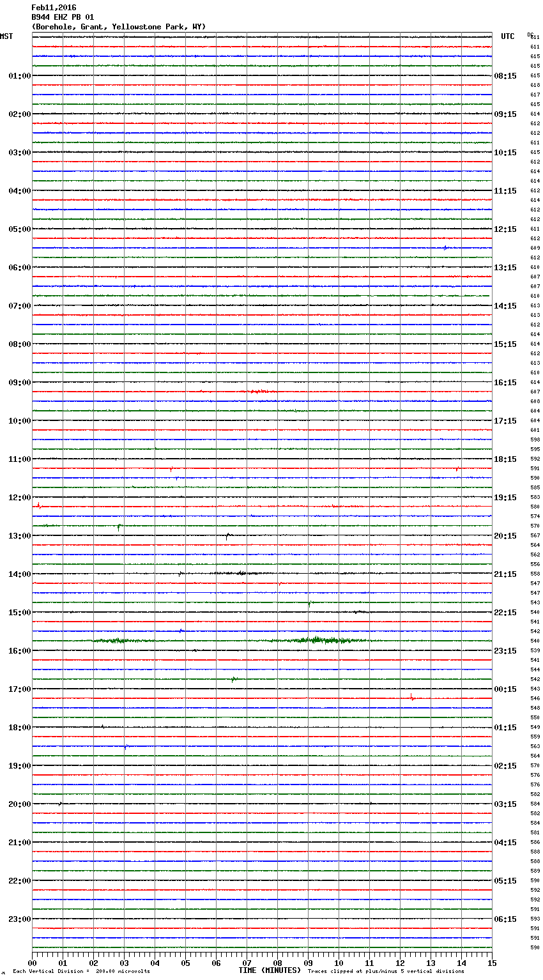Click the 16:00 MST hour label
Viewport: 543px width, 980px height.
click(x=19, y=651)
